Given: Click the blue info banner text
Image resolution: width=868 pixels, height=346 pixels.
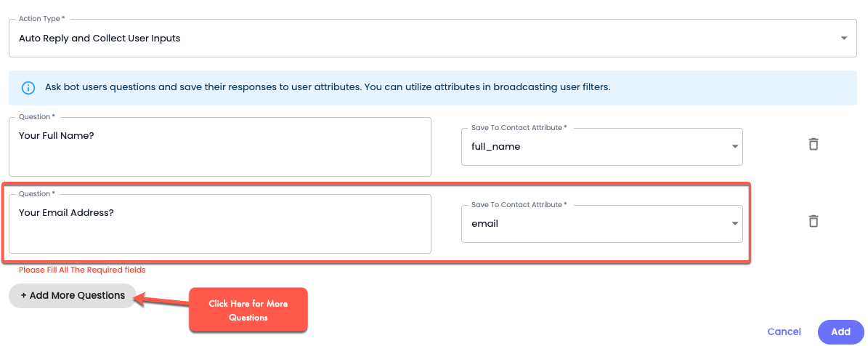Looking at the screenshot, I should pos(327,87).
